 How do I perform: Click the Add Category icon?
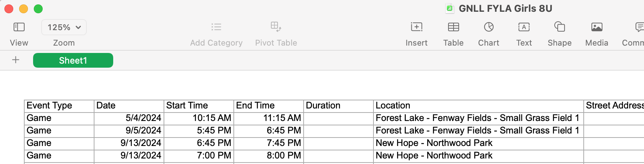pyautogui.click(x=216, y=27)
